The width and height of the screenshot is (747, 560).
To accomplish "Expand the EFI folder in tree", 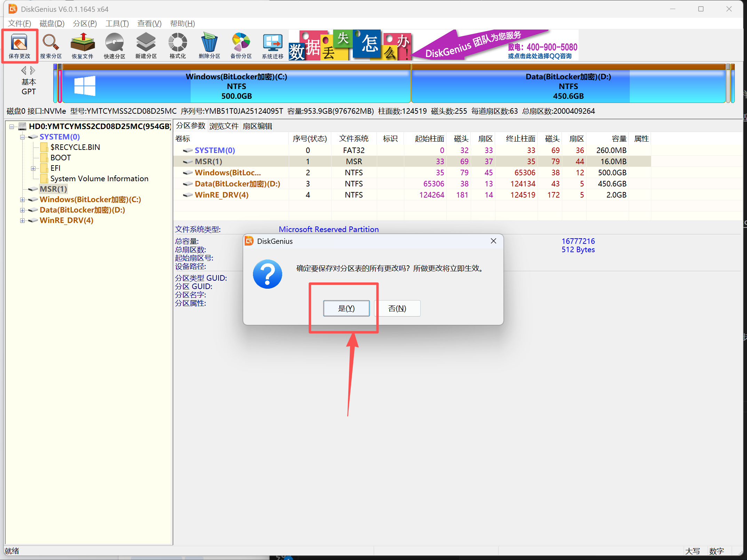I will [33, 168].
